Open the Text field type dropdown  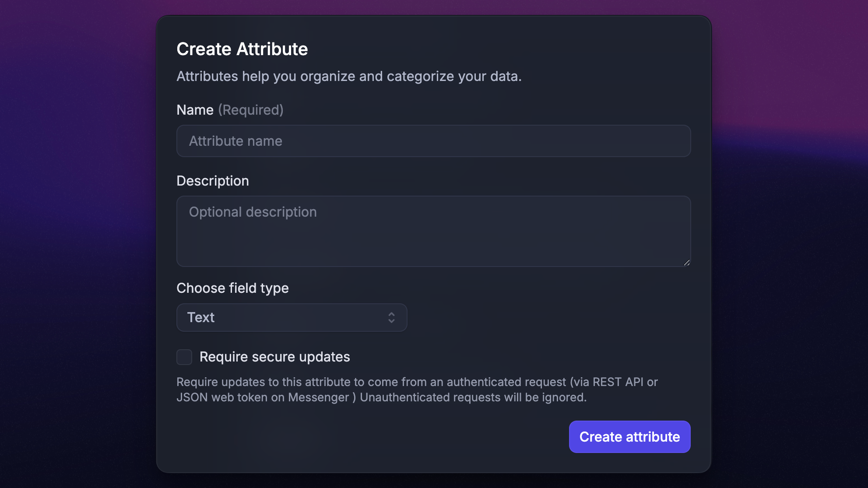pyautogui.click(x=292, y=317)
